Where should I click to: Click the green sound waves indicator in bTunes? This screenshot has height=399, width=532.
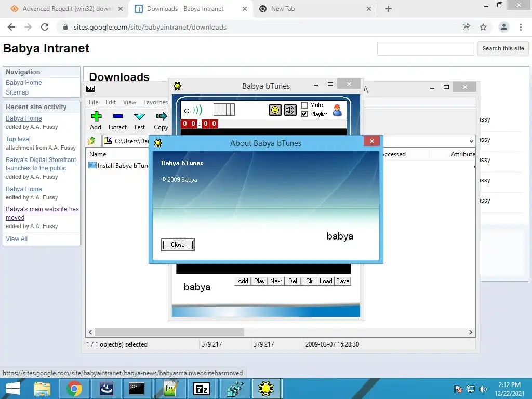197,110
